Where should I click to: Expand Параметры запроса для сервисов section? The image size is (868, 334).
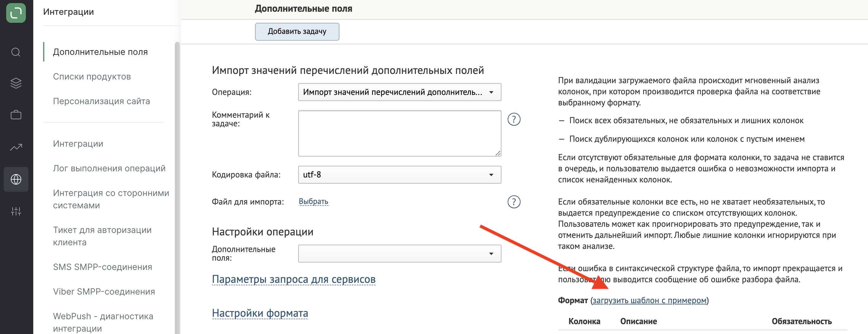294,279
